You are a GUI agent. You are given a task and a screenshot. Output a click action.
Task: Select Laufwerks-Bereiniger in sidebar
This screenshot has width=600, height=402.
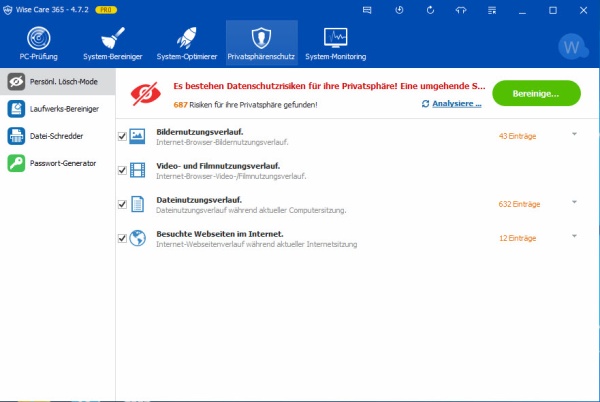[x=57, y=109]
